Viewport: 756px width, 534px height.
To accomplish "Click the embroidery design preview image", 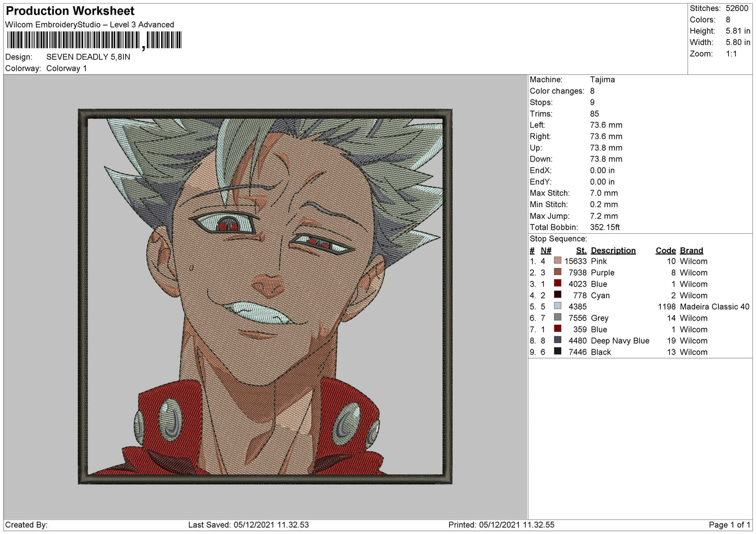I will pyautogui.click(x=265, y=297).
